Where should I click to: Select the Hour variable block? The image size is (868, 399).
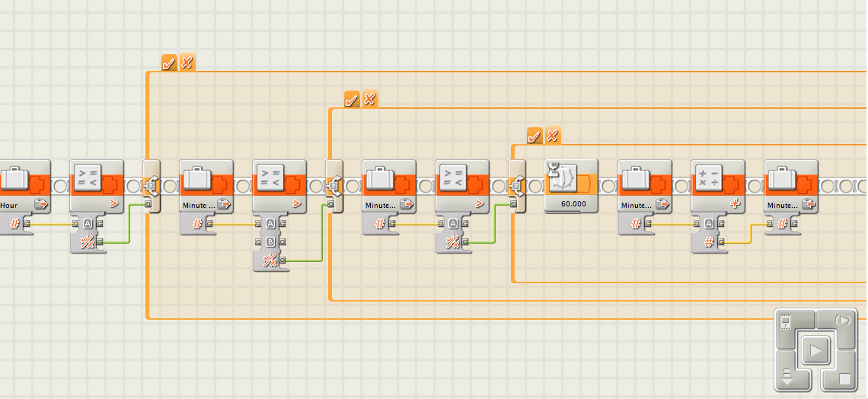pos(24,187)
